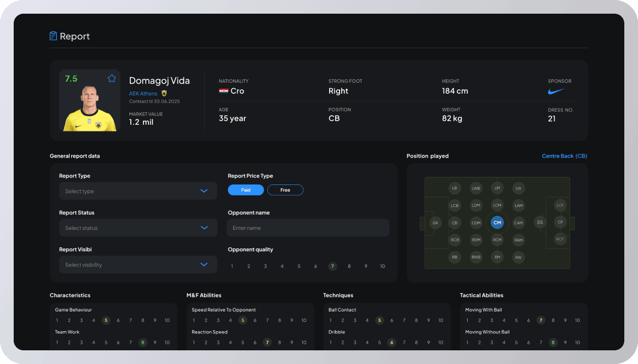Expand the Report Status dropdown
This screenshot has height=364, width=638.
click(x=138, y=228)
